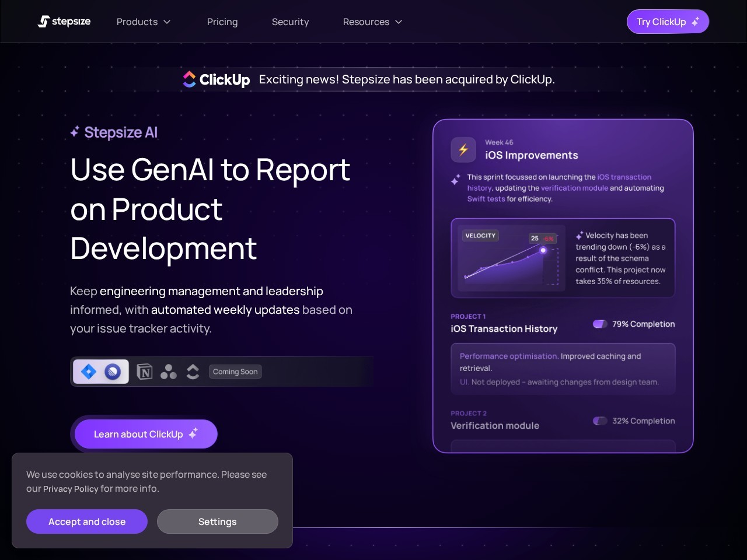Viewport: 747px width, 560px height.
Task: Click the 'iOS Improvements' report title
Action: pyautogui.click(x=532, y=155)
